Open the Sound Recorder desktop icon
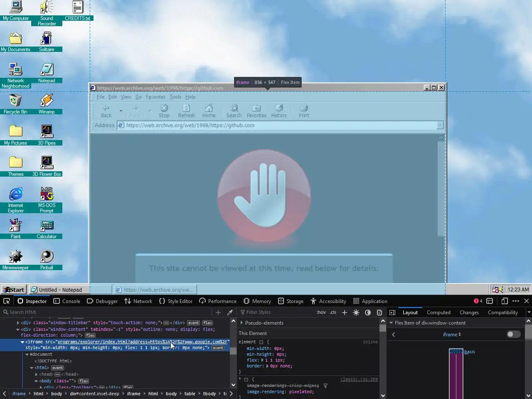This screenshot has width=532, height=399. click(x=47, y=13)
